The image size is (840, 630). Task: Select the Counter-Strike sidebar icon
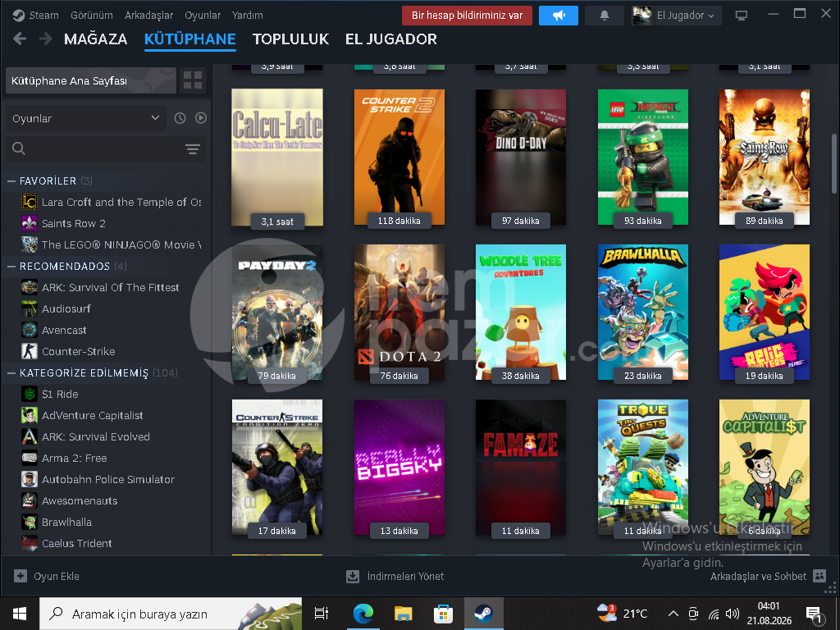pos(30,351)
